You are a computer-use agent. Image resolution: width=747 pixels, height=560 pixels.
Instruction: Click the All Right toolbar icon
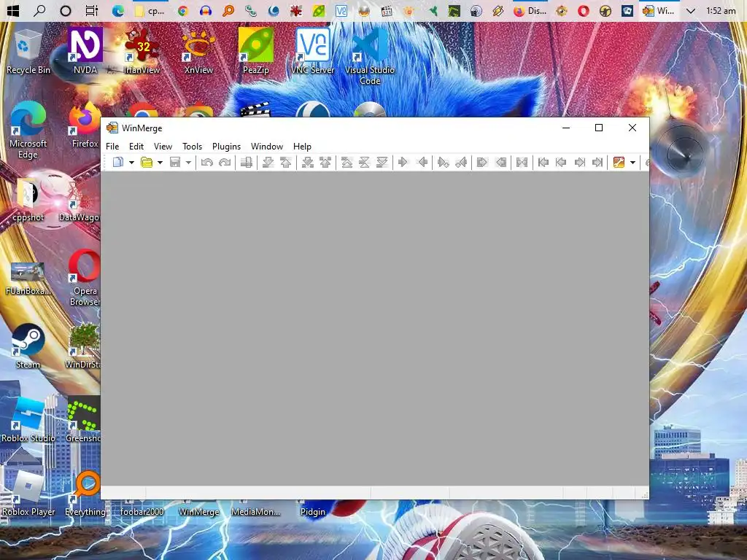[482, 163]
